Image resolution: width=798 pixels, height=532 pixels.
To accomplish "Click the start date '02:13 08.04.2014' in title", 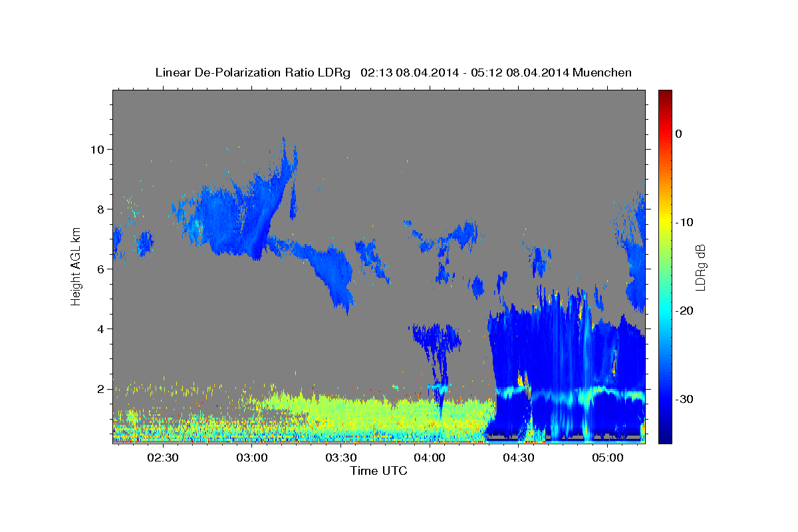I will tap(409, 72).
